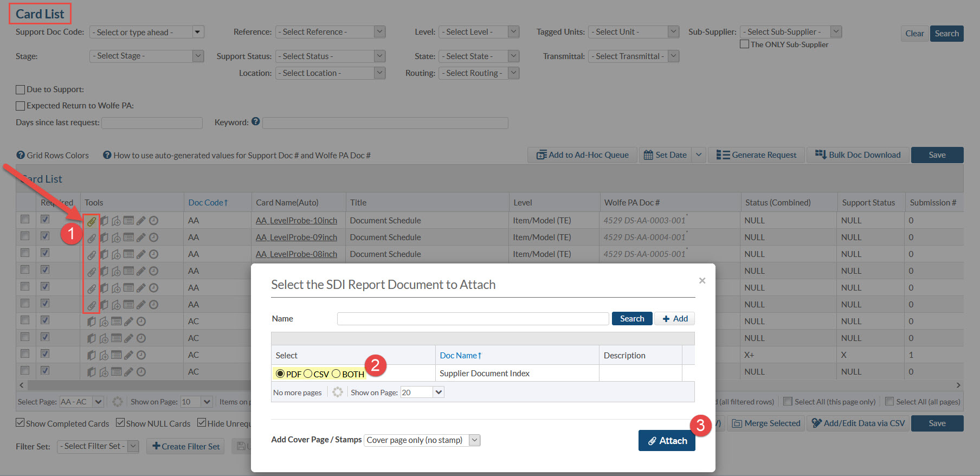The width and height of the screenshot is (980, 476).
Task: Click add-document icon in AA_LevelProbe-09inch row
Action: coord(116,238)
